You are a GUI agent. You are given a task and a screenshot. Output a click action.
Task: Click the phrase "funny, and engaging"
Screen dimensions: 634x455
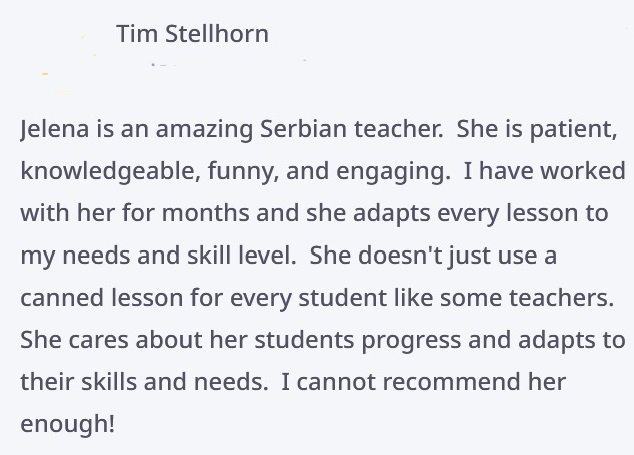329,171
